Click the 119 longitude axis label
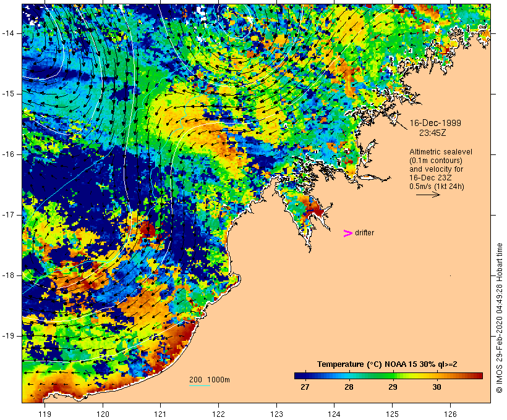 tap(45, 414)
